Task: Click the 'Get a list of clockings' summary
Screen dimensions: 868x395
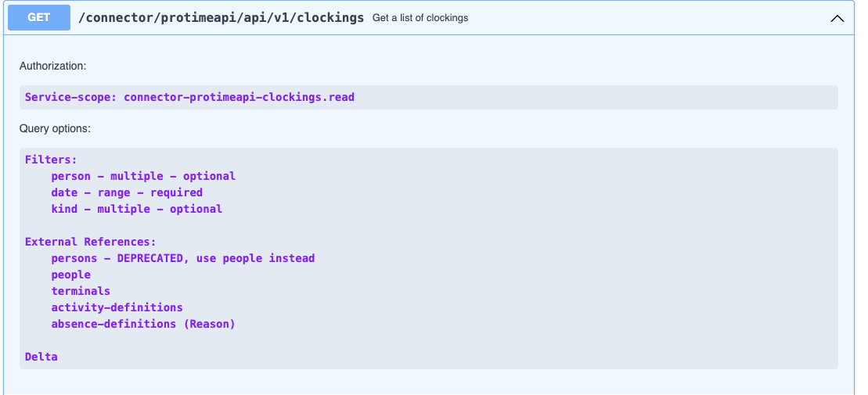Action: point(420,18)
